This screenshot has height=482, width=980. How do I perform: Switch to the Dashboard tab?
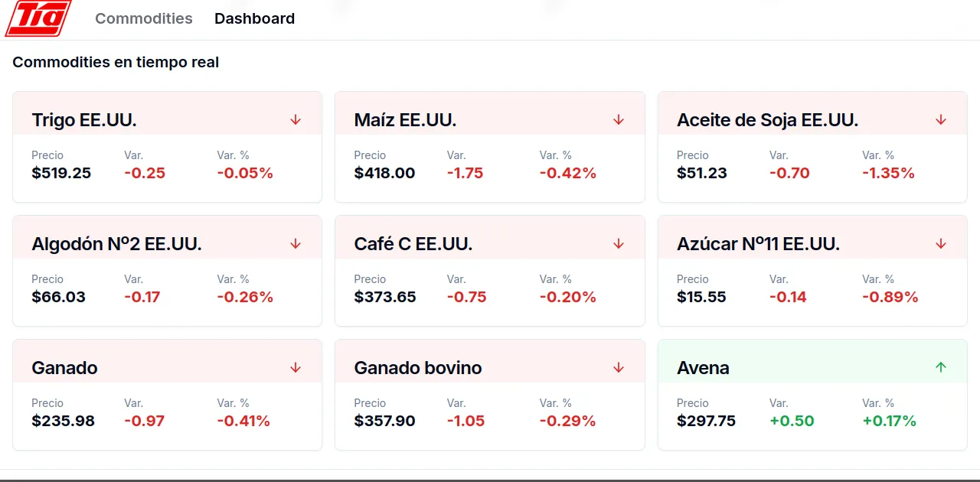pyautogui.click(x=254, y=18)
